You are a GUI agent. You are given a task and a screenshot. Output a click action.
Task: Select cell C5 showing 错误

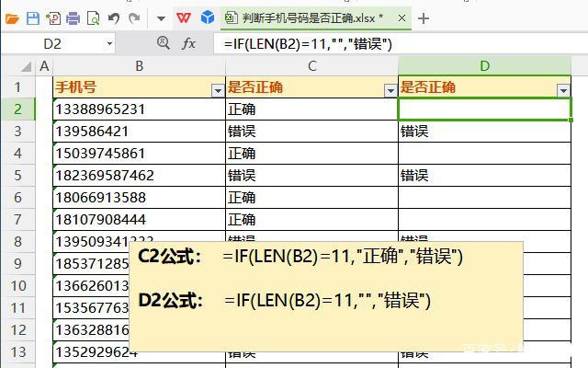point(312,176)
